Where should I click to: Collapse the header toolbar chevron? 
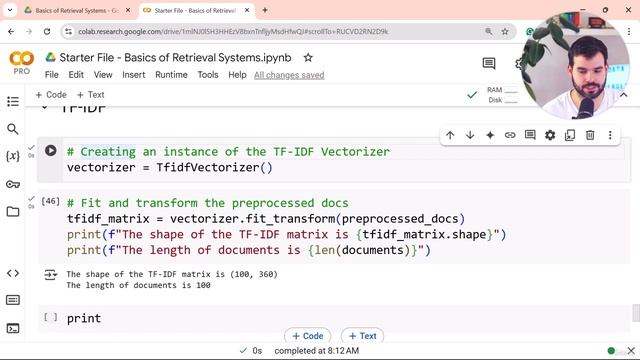pos(624,95)
